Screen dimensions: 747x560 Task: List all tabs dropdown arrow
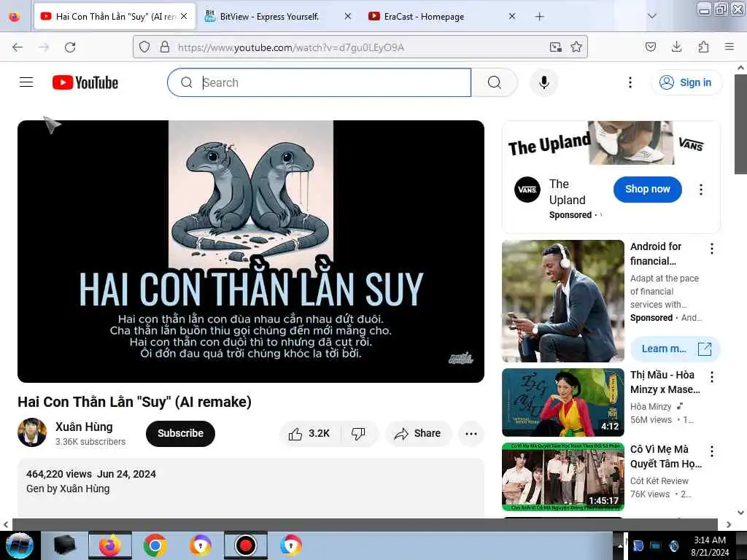click(x=652, y=16)
